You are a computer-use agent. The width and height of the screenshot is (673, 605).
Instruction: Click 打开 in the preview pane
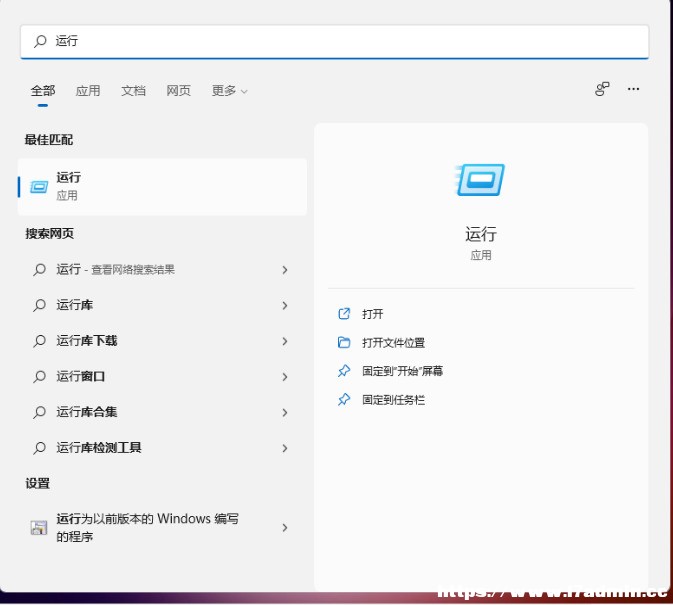pyautogui.click(x=373, y=314)
